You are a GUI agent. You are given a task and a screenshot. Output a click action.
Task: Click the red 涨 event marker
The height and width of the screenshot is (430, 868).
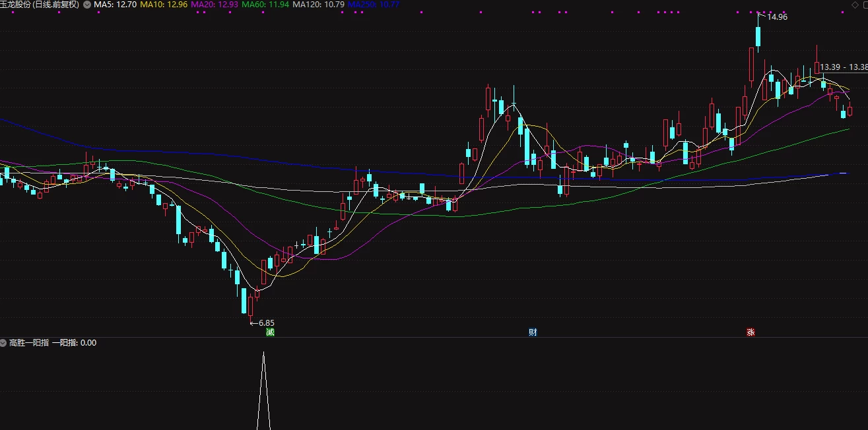tap(751, 332)
